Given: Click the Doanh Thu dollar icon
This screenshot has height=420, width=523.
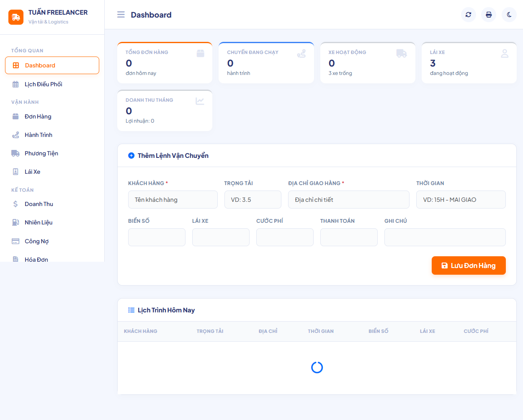Looking at the screenshot, I should (x=15, y=204).
